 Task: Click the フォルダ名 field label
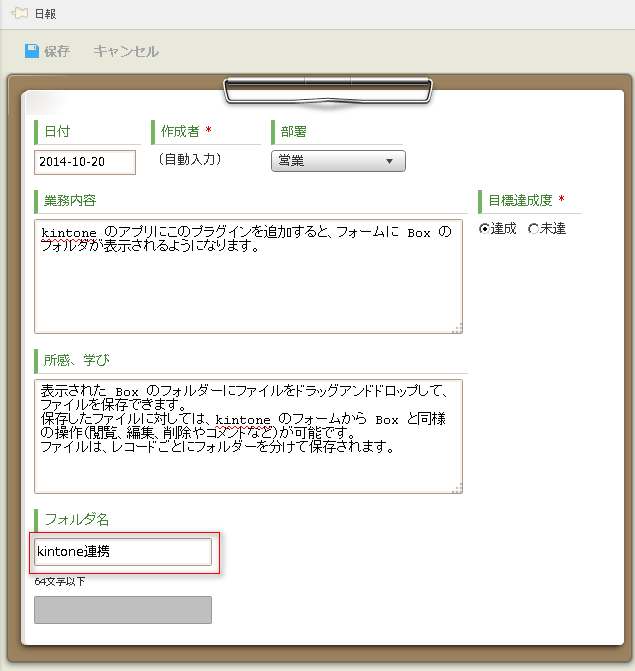77,520
